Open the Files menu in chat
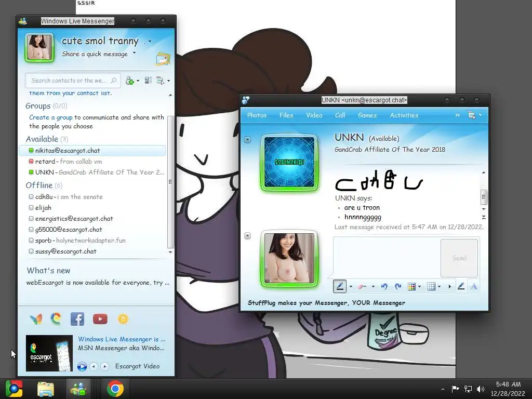This screenshot has height=399, width=532. (286, 115)
